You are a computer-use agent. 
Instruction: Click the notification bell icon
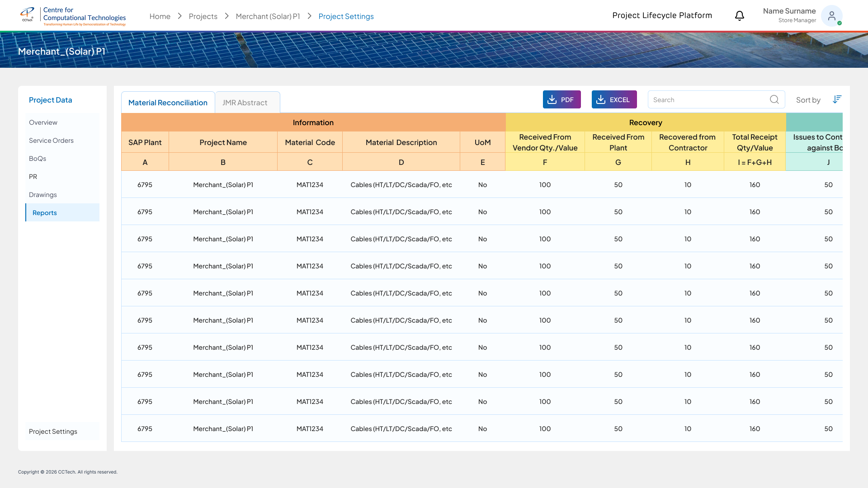(x=739, y=16)
